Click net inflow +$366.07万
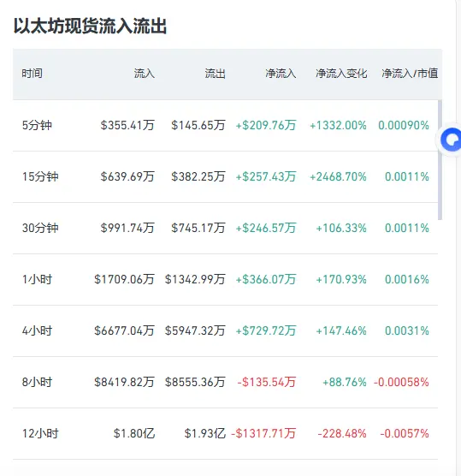This screenshot has height=476, width=461. coord(266,279)
